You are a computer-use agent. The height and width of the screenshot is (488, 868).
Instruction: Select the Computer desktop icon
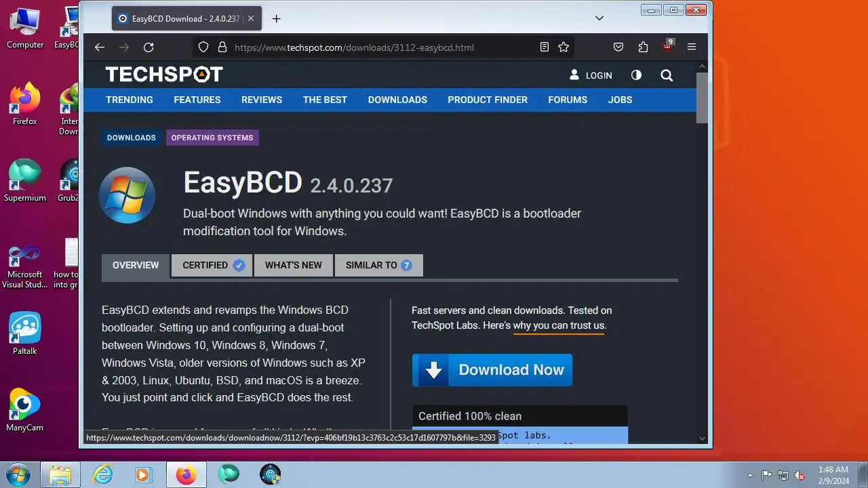[25, 28]
